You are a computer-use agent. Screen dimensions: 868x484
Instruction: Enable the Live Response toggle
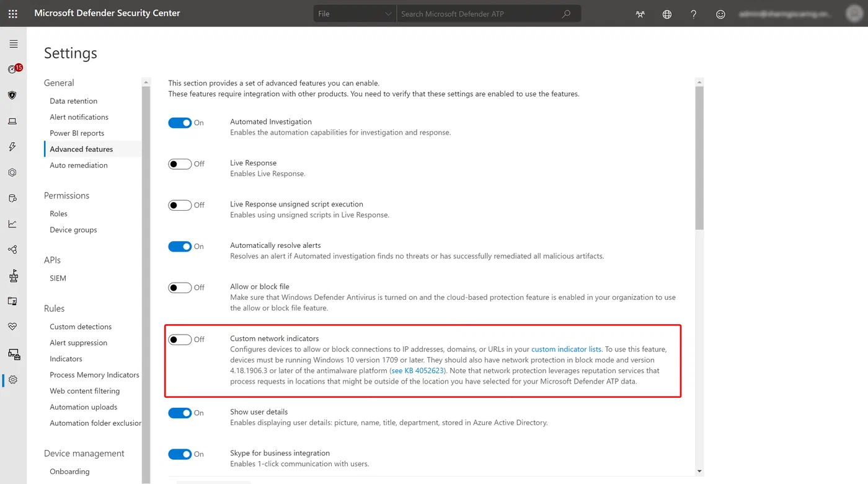tap(180, 164)
